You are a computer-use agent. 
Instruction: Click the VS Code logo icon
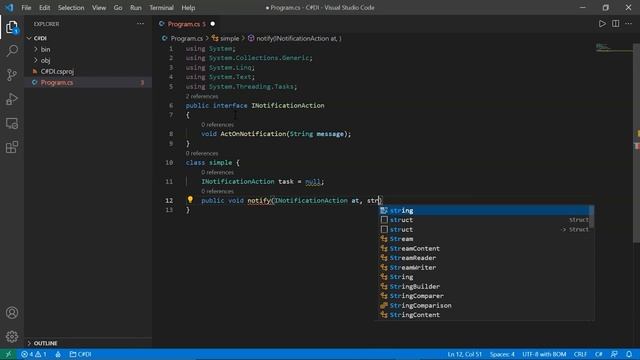click(9, 7)
